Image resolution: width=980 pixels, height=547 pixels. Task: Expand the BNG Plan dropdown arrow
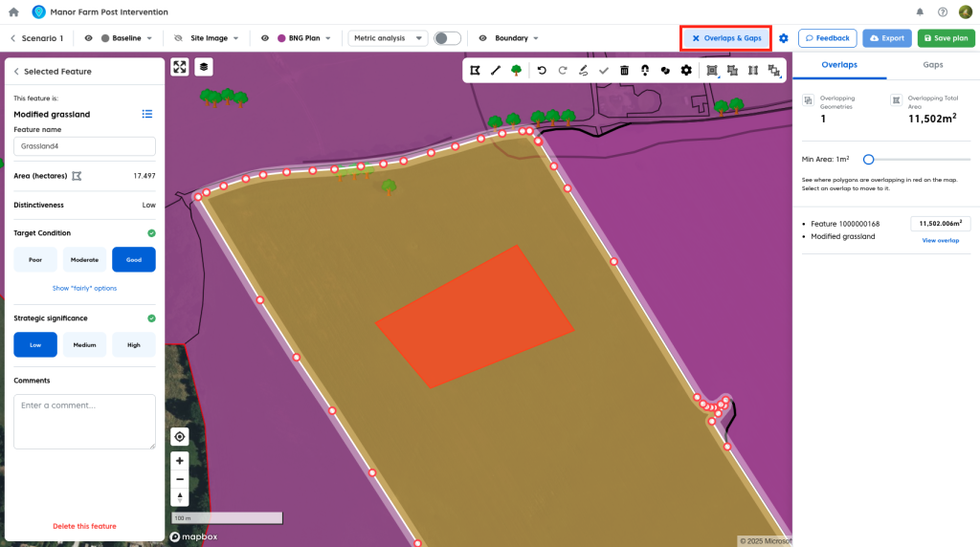coord(328,38)
